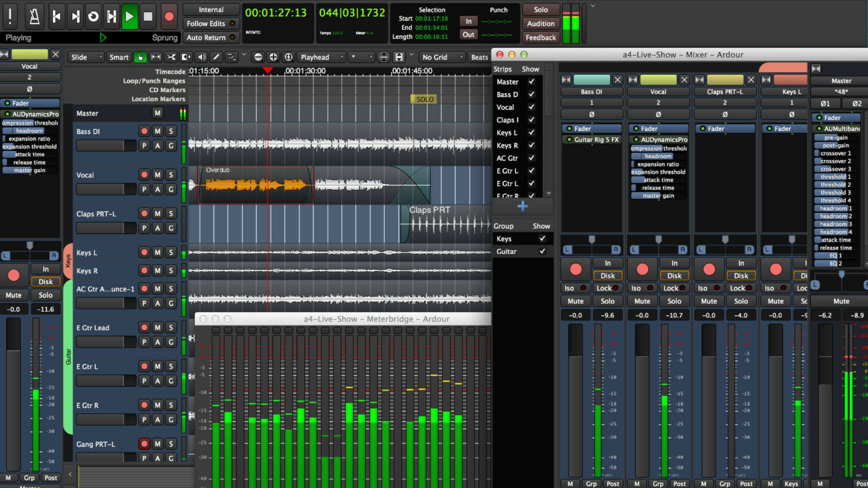
Task: Expand the No Grid dropdown
Action: pos(442,57)
